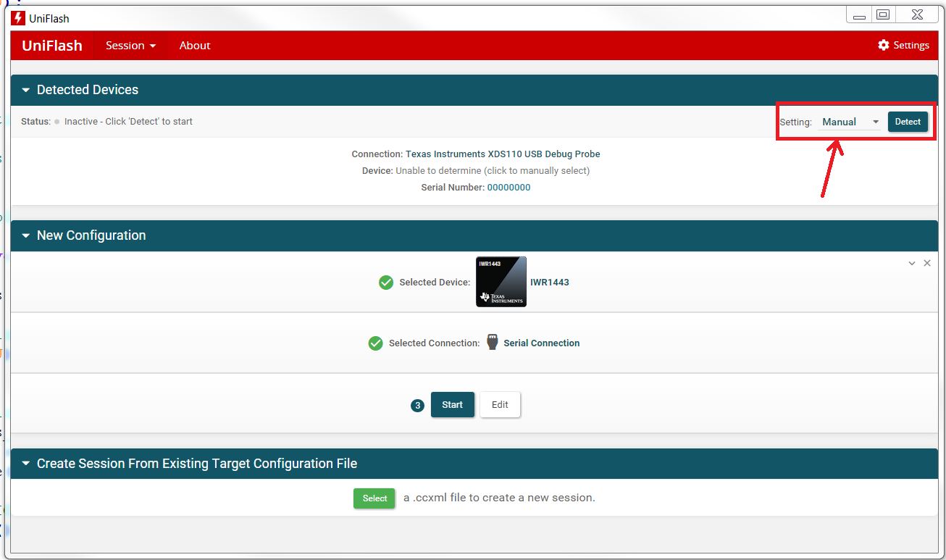Close the UniFlash window
The height and width of the screenshot is (560, 946).
(917, 14)
